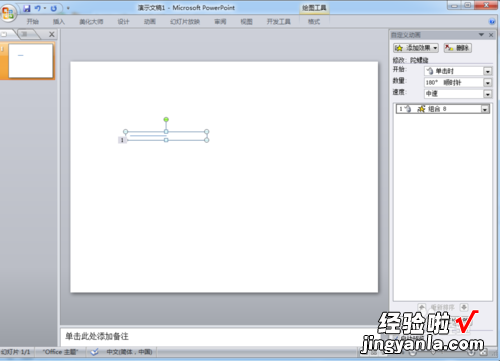Open the 美化大师 ribbon tab
Viewport: 500px width, 361px height.
click(x=91, y=22)
